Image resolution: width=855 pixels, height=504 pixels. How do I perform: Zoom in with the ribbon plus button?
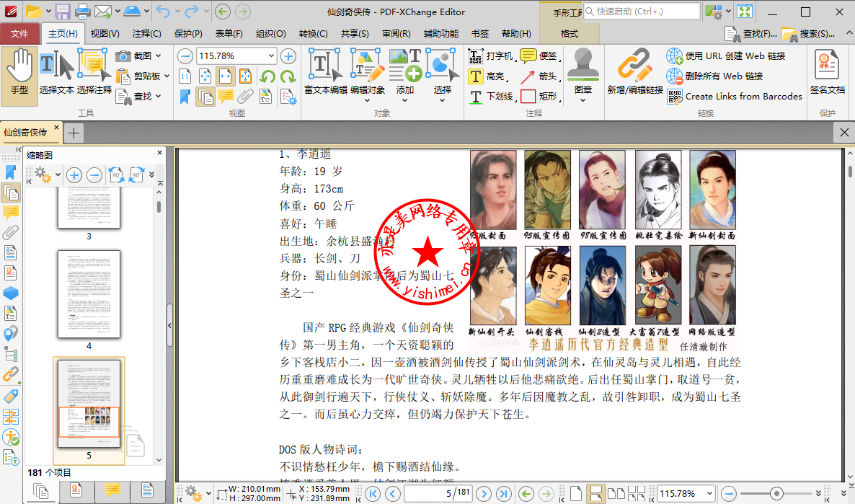click(288, 56)
